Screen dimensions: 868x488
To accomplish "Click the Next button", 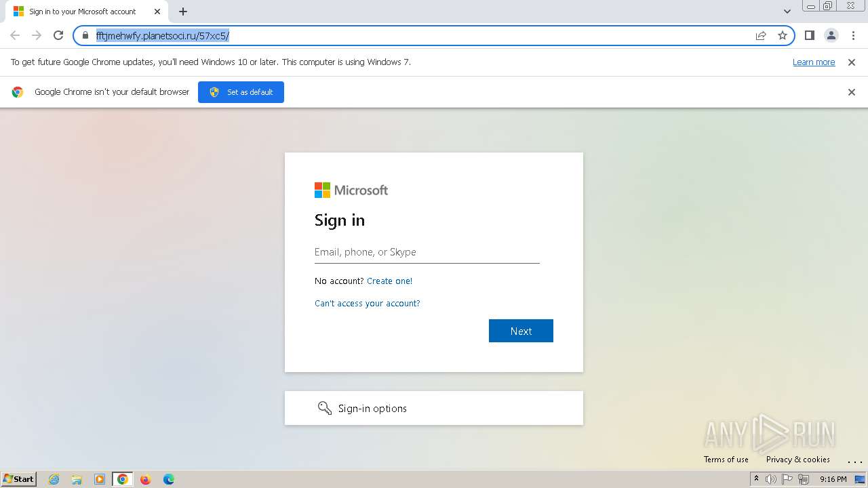I will [521, 331].
